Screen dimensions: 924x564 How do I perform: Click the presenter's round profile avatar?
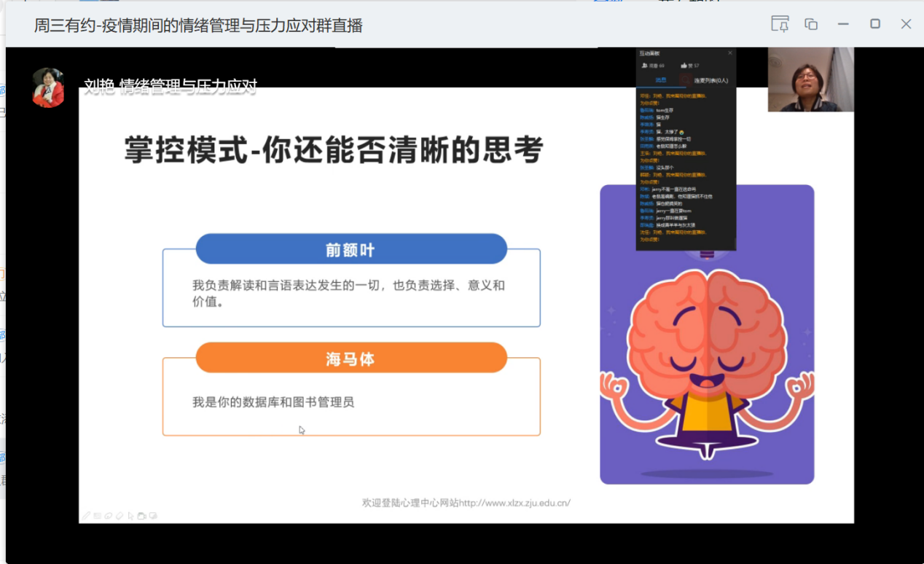click(x=48, y=87)
